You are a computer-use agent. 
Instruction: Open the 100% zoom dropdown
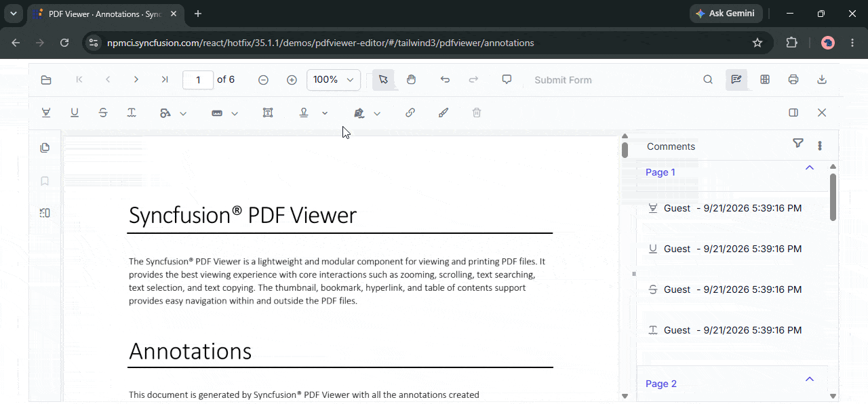point(334,80)
